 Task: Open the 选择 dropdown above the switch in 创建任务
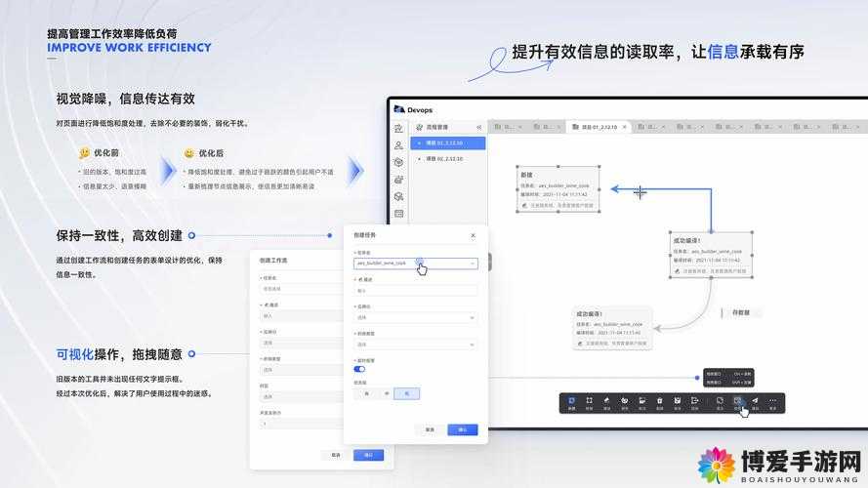tap(415, 345)
